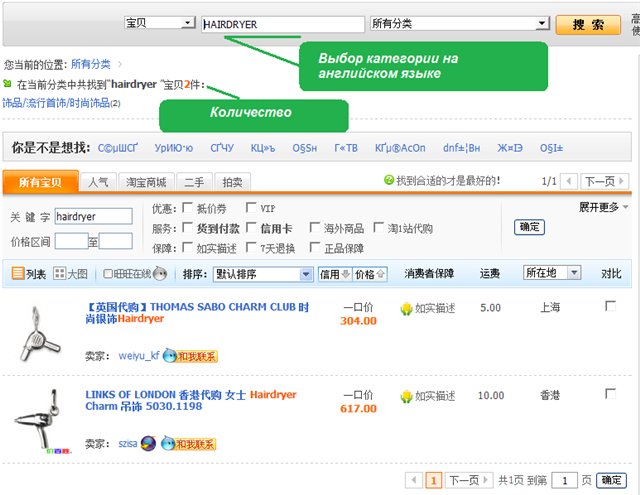Screen dimensions: 640x495
Task: Open the 默认排序 sort dropdown
Action: 263,274
